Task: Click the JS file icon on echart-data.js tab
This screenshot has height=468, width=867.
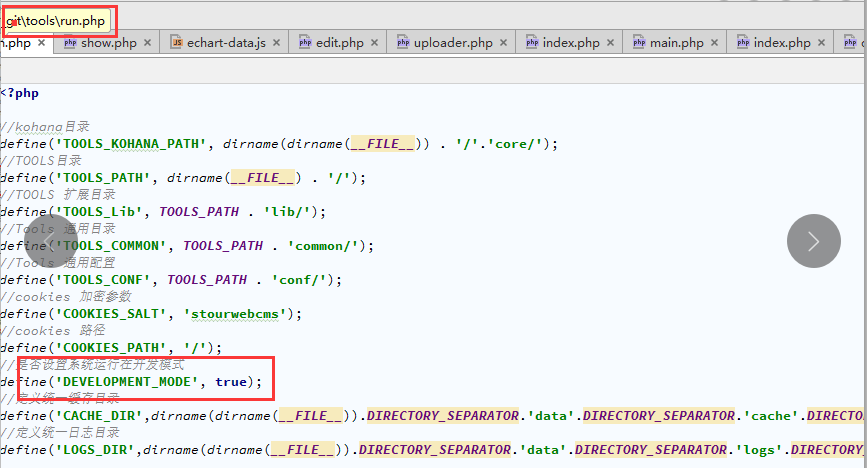Action: (177, 43)
